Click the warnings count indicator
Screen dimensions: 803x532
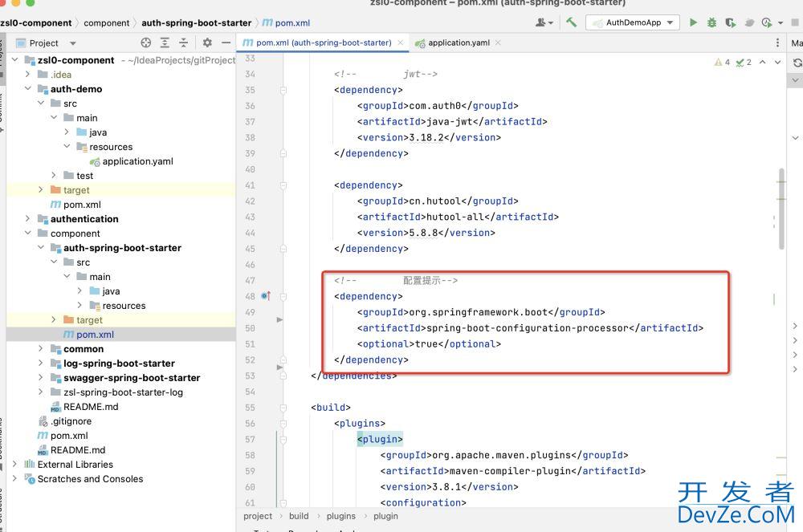(723, 62)
